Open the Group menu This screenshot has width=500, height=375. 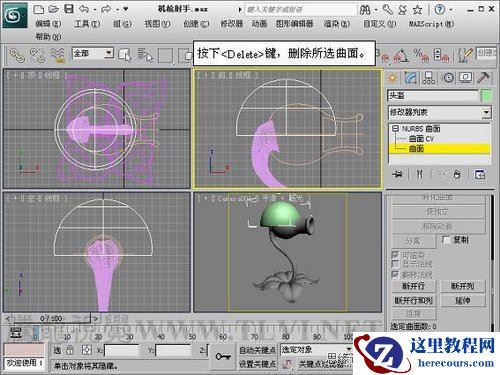122,24
